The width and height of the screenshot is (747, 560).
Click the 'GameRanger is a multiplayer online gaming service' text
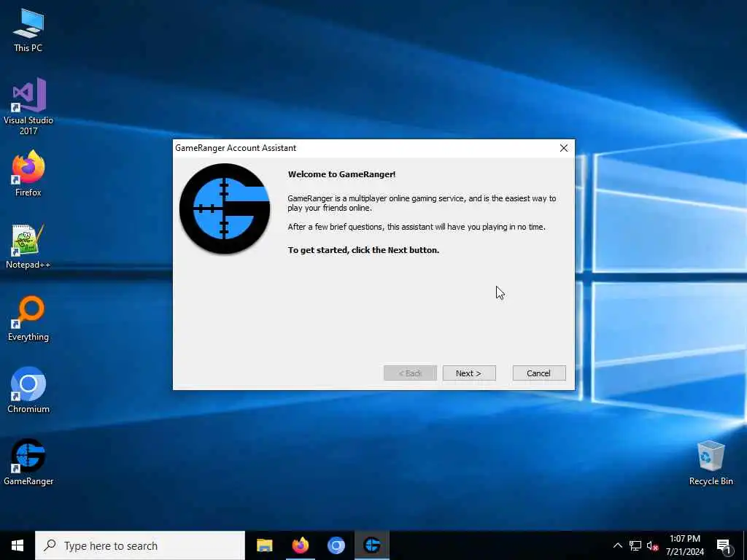(x=422, y=203)
